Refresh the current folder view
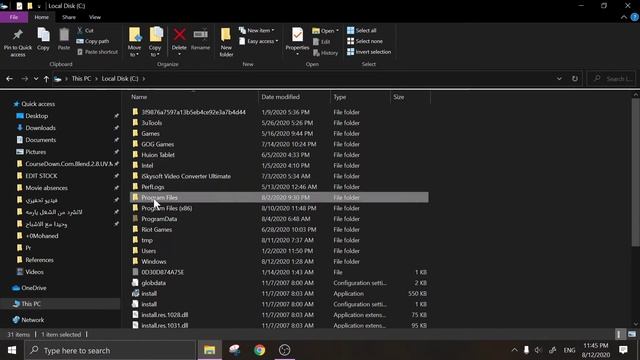Image resolution: width=640 pixels, height=360 pixels. 575,78
